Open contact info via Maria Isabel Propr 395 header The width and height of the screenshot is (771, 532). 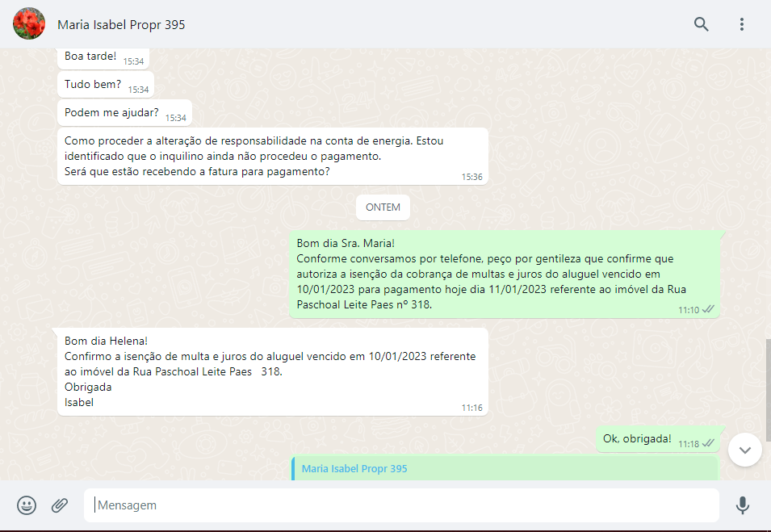pyautogui.click(x=121, y=25)
